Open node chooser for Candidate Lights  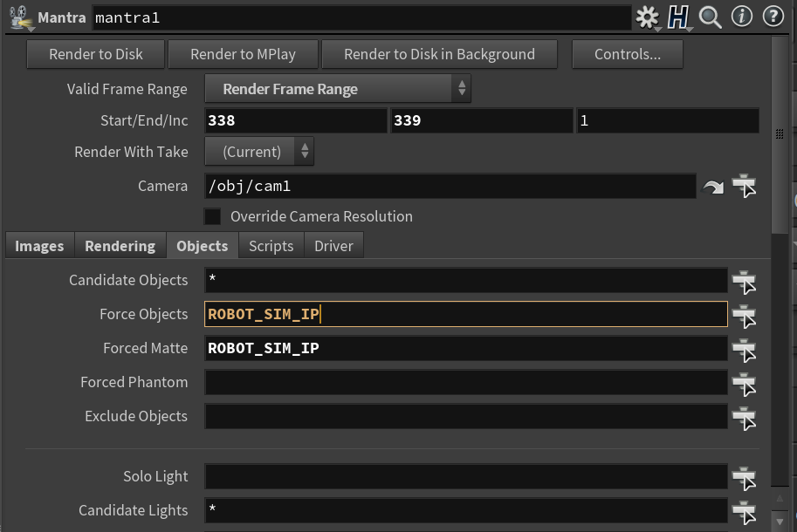click(744, 513)
